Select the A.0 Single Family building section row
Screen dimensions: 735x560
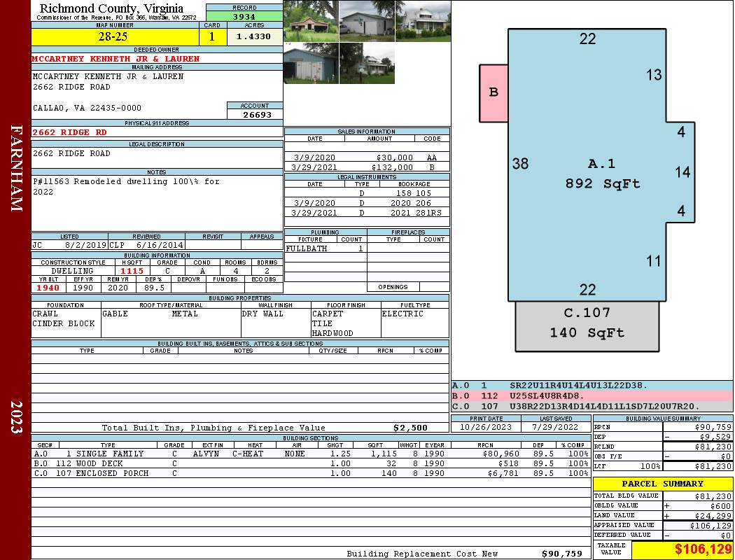tap(308, 454)
